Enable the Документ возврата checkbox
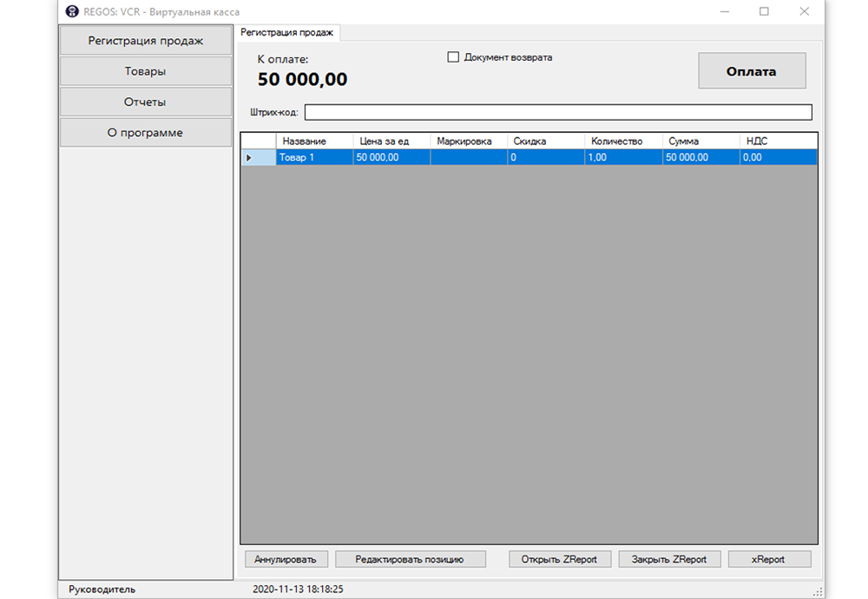This screenshot has height=599, width=868. click(x=453, y=57)
